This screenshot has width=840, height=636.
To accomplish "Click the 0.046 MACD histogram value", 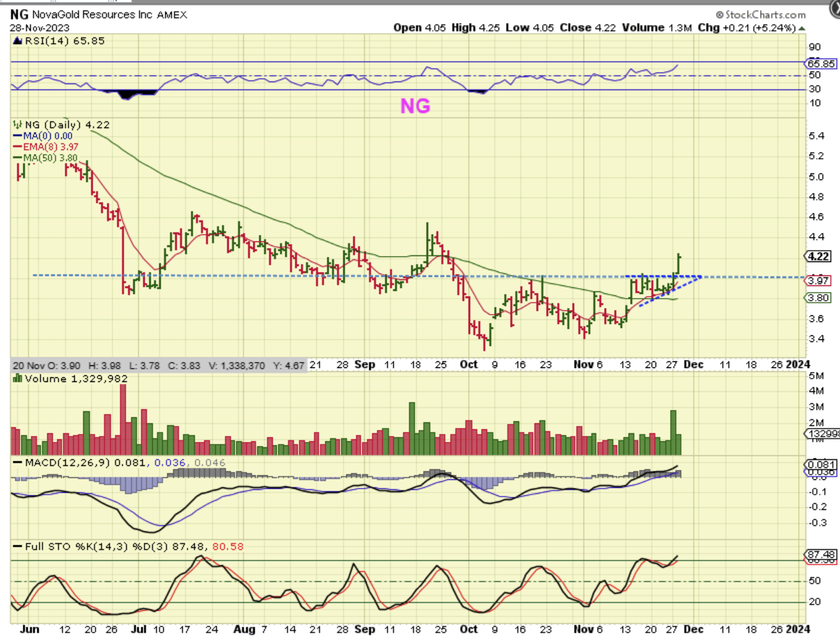I will (210, 463).
